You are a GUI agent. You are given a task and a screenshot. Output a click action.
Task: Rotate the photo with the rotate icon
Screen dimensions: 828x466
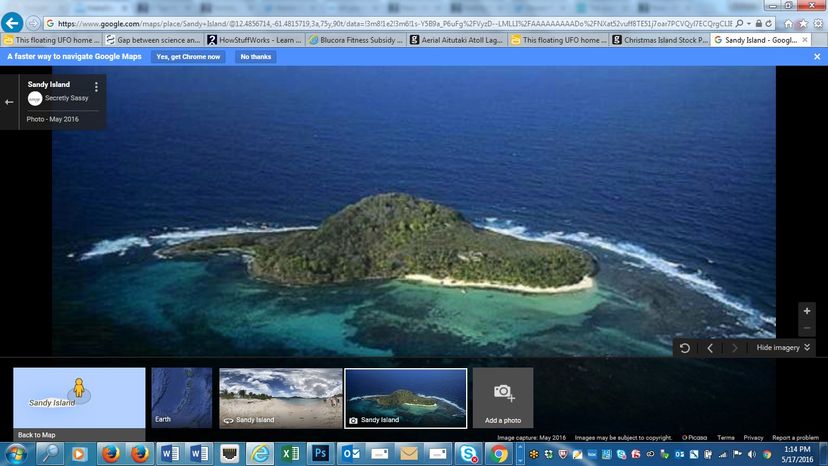(685, 348)
